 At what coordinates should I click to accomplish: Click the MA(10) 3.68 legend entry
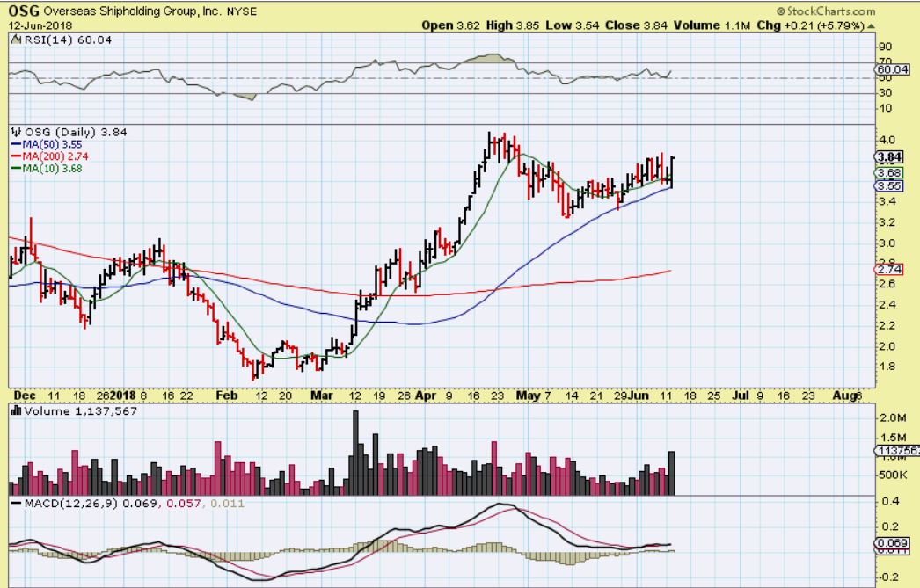point(47,168)
